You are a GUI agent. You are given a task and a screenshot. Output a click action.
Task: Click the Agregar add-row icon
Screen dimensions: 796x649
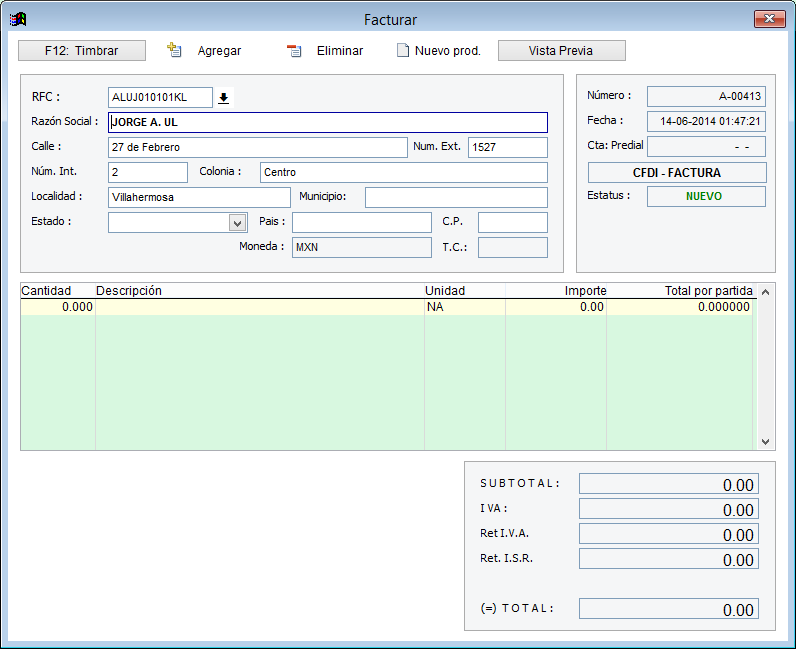coord(174,50)
